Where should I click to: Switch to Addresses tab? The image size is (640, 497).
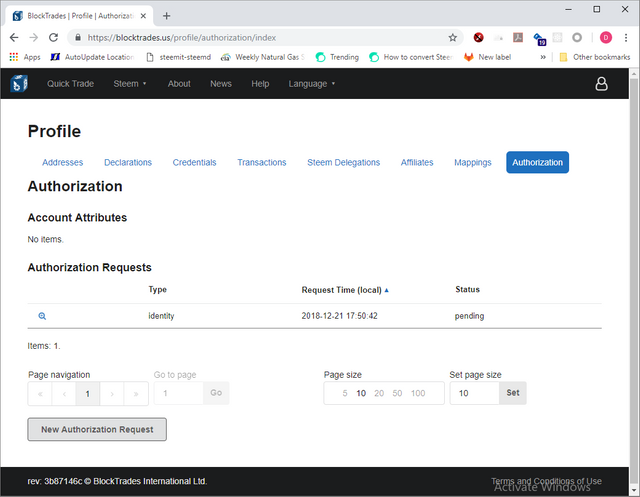click(x=62, y=162)
